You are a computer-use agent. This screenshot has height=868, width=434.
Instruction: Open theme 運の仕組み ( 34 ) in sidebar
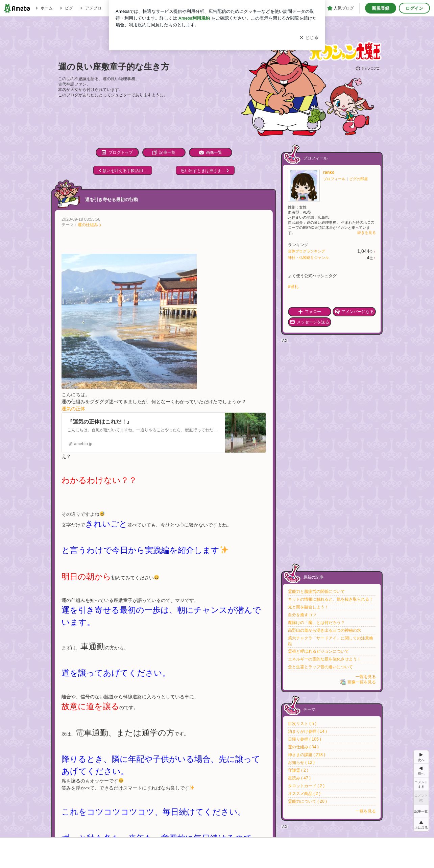(x=304, y=747)
